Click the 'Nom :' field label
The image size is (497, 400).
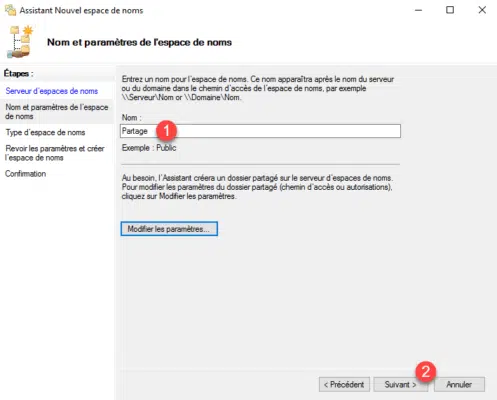point(132,118)
